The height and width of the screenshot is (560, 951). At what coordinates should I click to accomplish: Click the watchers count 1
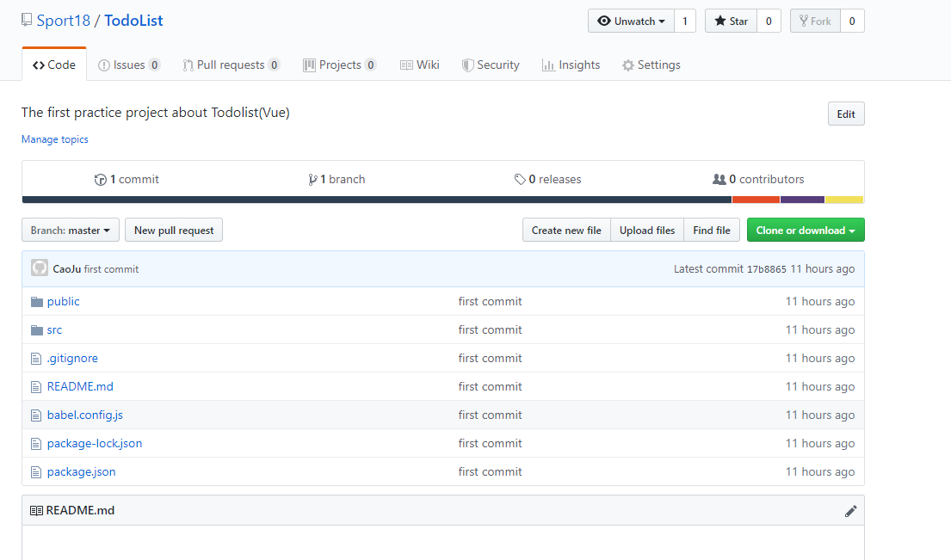[685, 22]
